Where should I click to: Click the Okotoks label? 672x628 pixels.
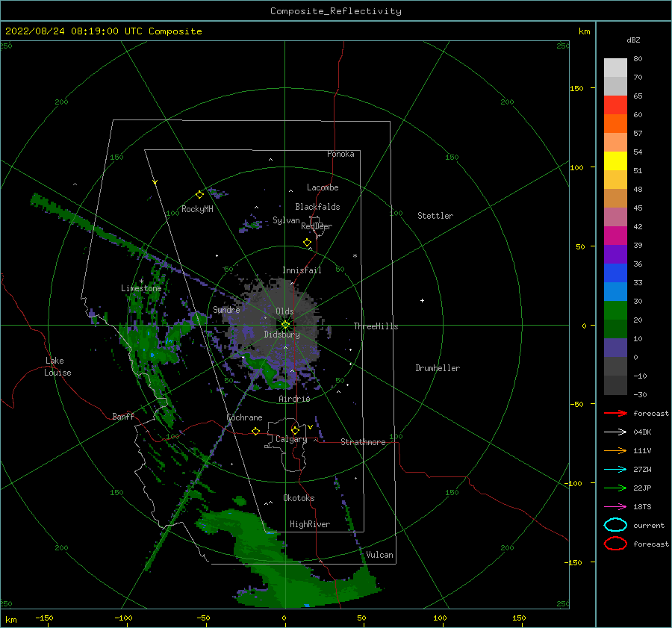point(299,498)
